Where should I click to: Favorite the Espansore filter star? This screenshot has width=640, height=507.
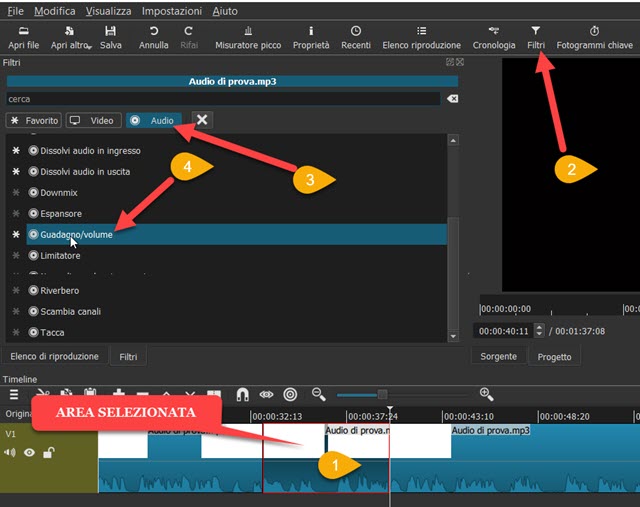(16, 213)
